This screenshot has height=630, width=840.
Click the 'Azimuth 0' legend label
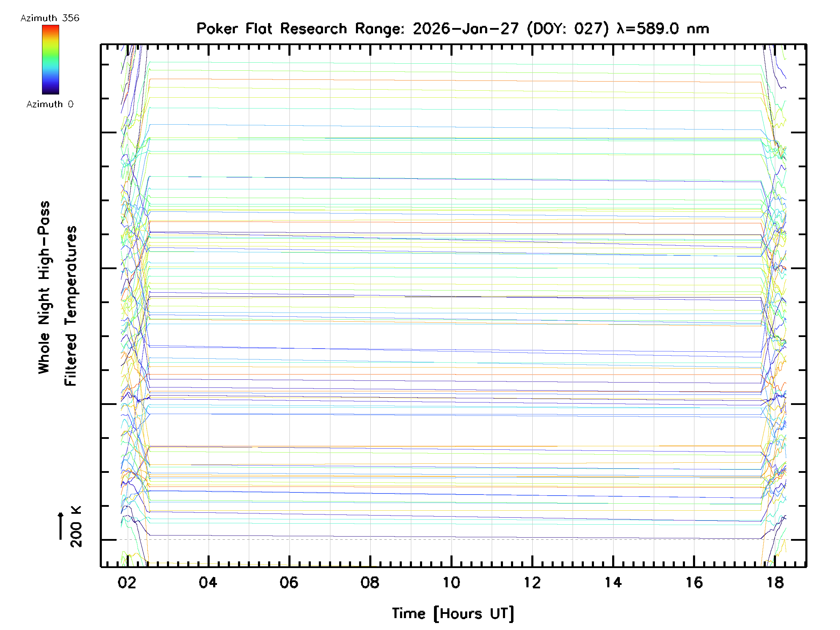pos(50,104)
